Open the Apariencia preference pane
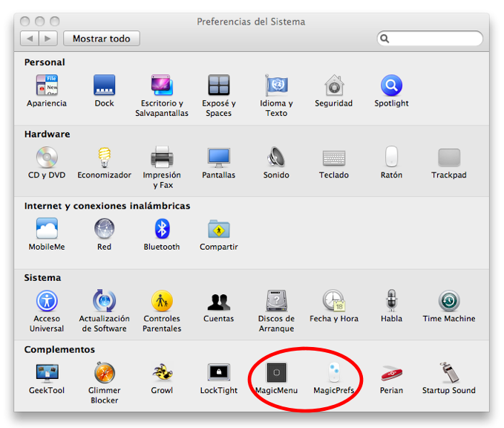Image resolution: width=504 pixels, height=428 pixels. click(47, 85)
